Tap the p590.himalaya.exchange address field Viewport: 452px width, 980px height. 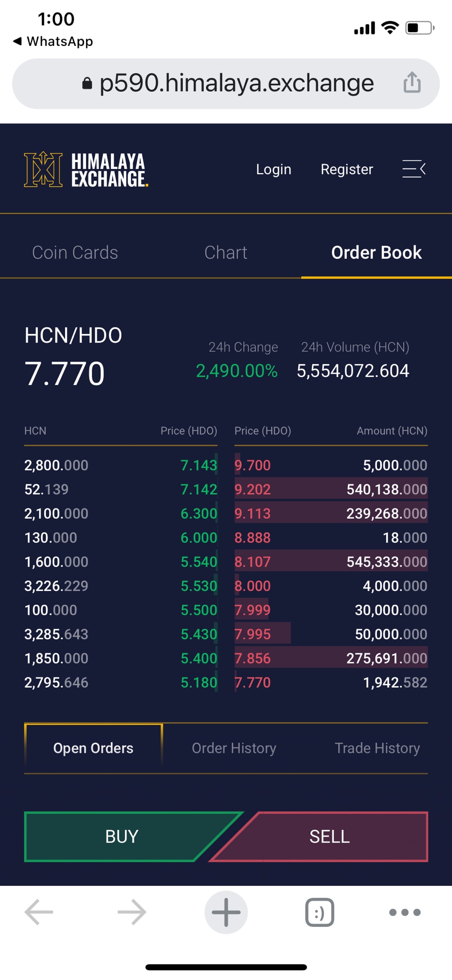[x=226, y=84]
